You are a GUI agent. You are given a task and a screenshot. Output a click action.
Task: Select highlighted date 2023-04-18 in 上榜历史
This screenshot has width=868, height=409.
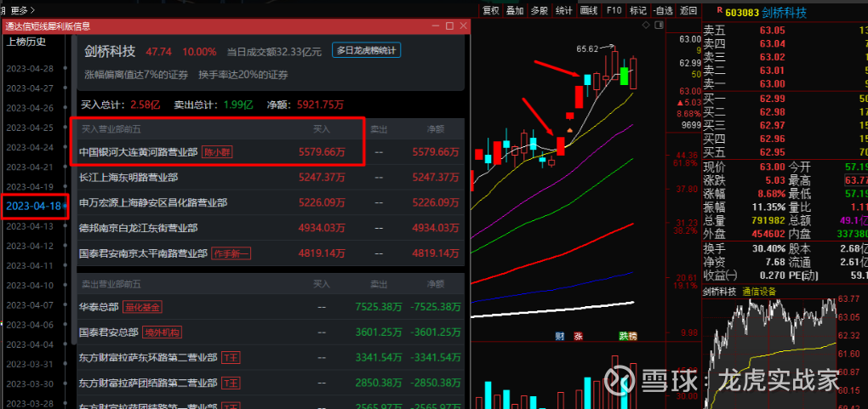coord(33,207)
